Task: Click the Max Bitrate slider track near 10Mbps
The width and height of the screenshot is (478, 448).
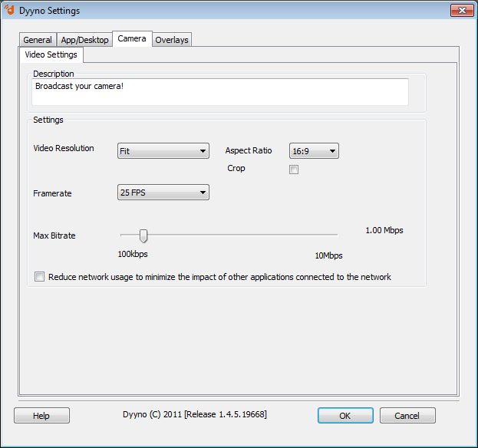Action: pos(328,236)
